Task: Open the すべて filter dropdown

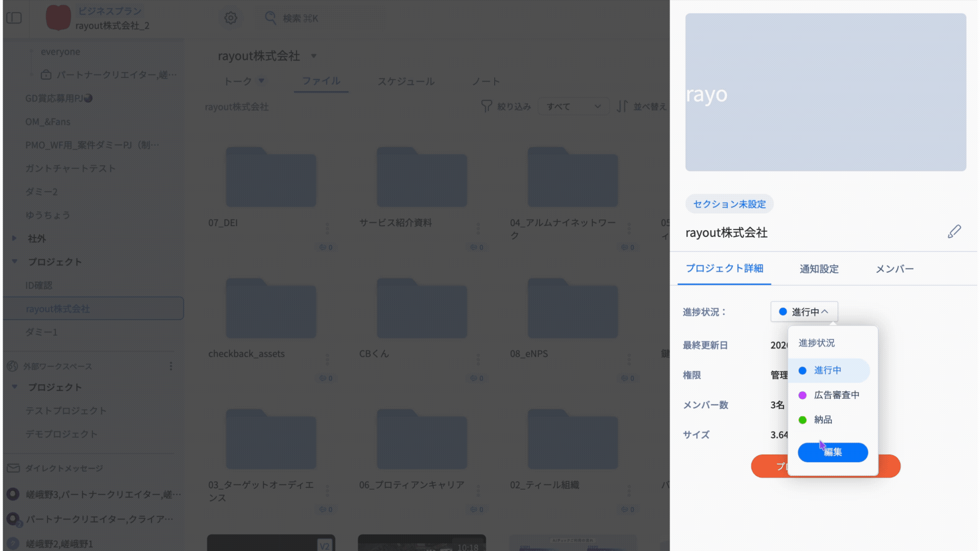Action: coord(573,106)
